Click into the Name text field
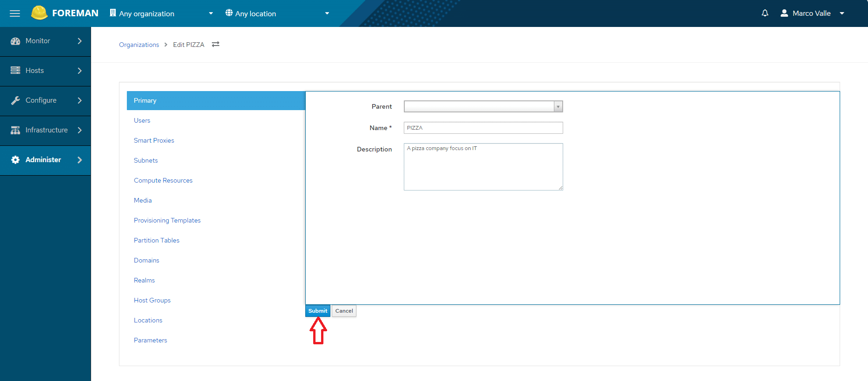Screen dimensions: 868x381 coord(483,128)
